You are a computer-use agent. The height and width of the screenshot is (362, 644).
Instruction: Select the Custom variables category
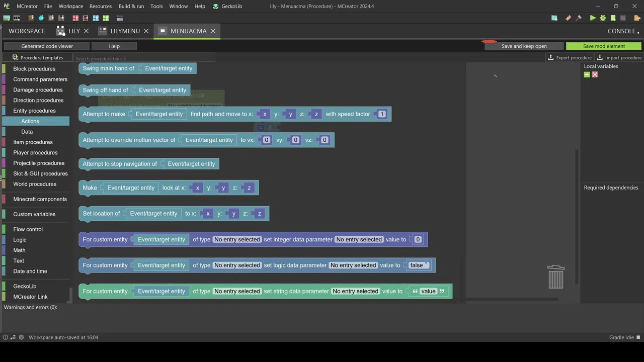click(35, 214)
